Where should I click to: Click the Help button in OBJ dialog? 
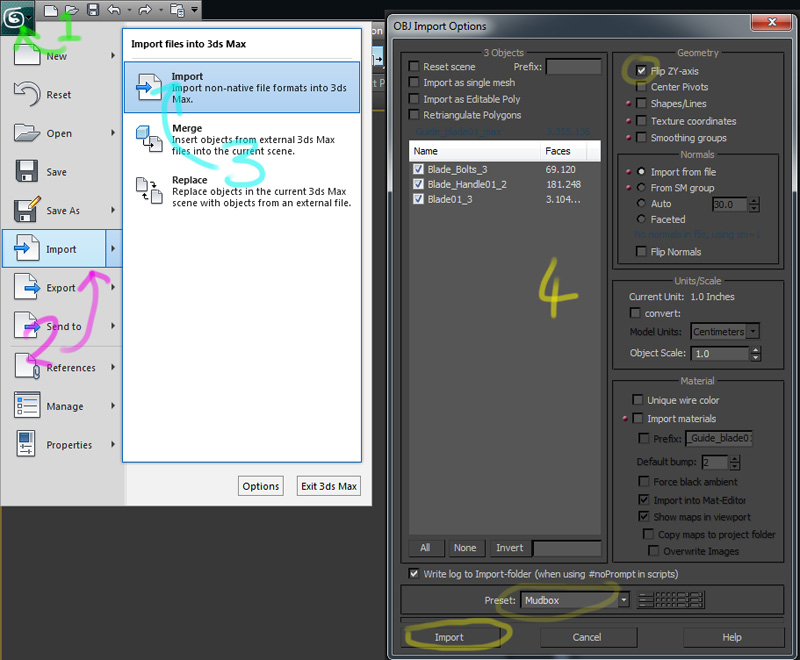[732, 637]
